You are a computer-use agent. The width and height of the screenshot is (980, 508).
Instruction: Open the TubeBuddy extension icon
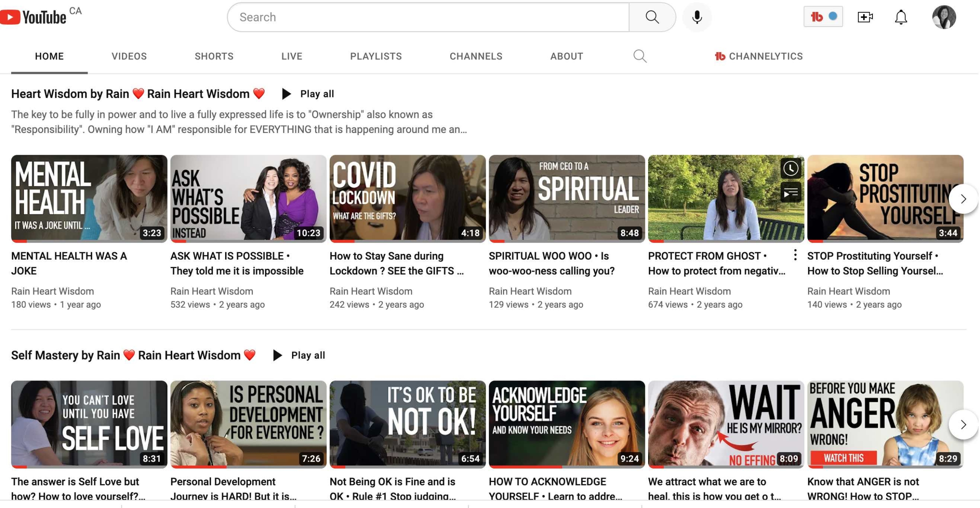tap(823, 17)
